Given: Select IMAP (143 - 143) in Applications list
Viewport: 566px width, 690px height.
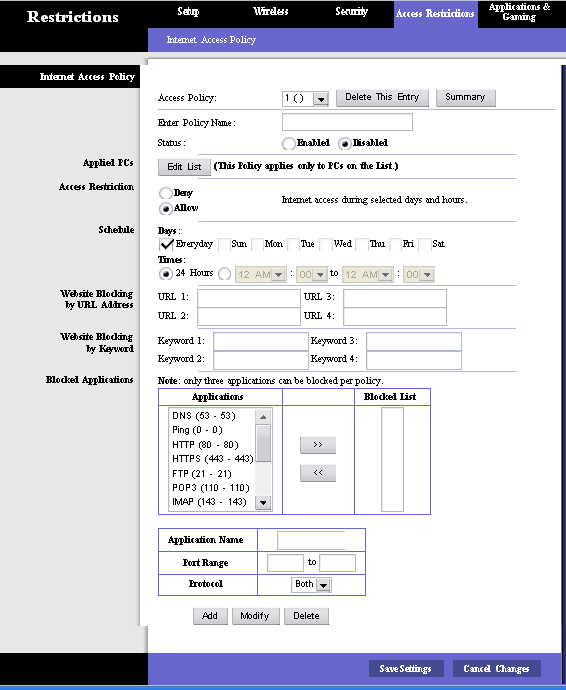Looking at the screenshot, I should [x=209, y=502].
